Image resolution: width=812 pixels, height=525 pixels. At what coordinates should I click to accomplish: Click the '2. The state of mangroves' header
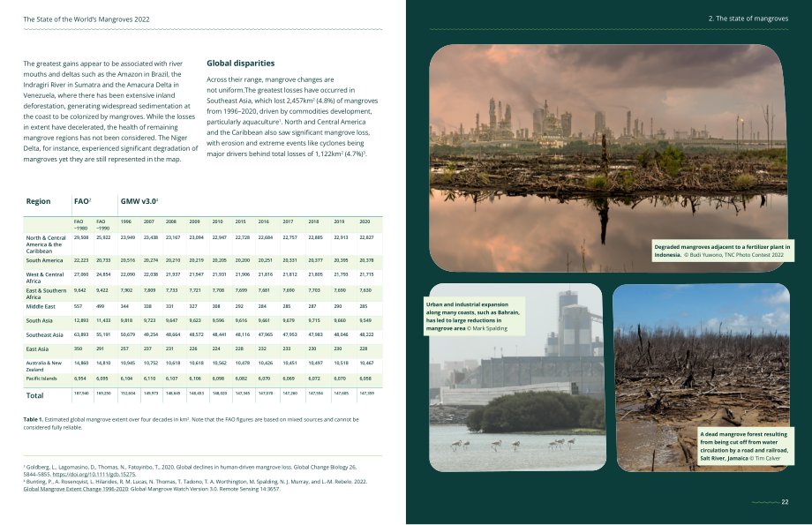(x=748, y=19)
